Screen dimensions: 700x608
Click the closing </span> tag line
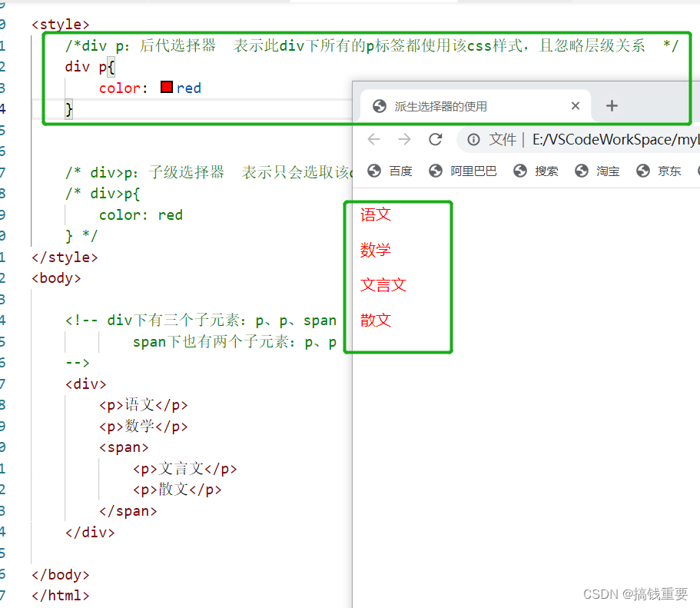pyautogui.click(x=128, y=511)
